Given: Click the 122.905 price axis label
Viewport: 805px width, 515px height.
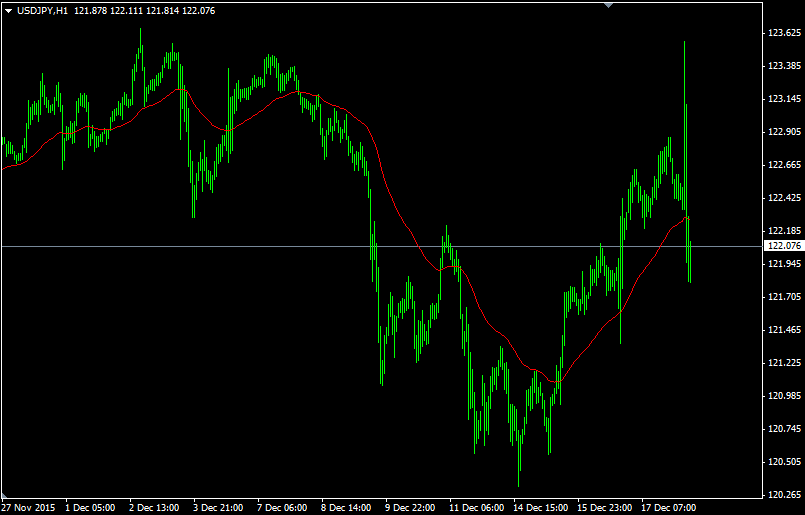Looking at the screenshot, I should tap(784, 132).
